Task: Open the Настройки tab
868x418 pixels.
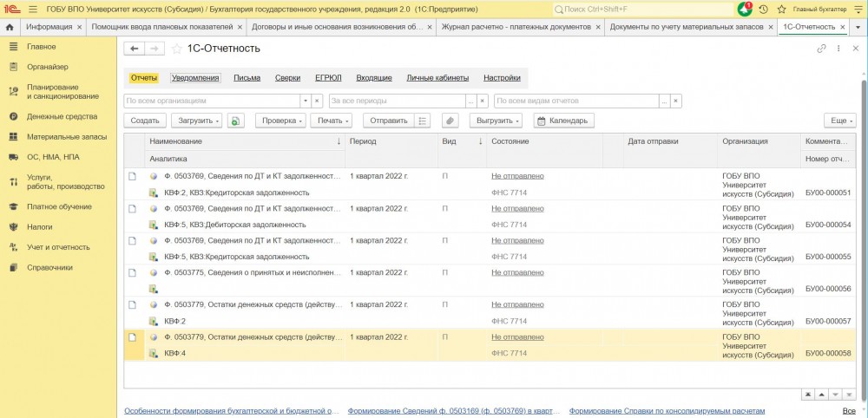Action: coord(502,78)
